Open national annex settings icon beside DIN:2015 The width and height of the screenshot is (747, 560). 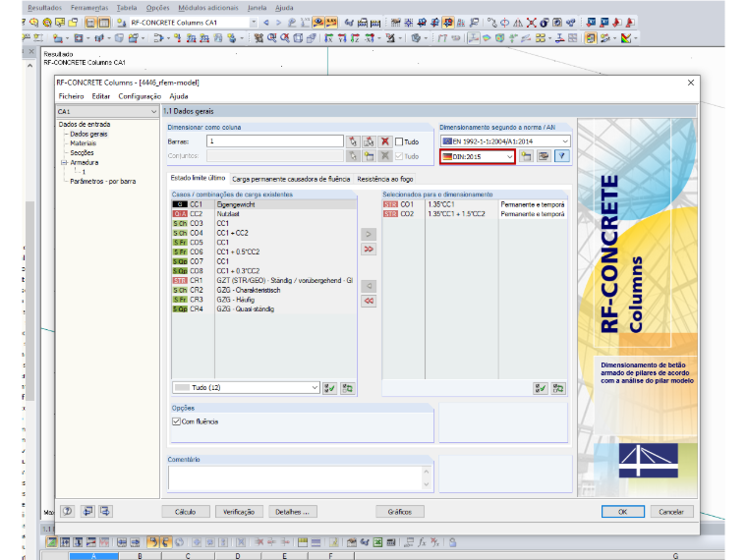point(526,156)
